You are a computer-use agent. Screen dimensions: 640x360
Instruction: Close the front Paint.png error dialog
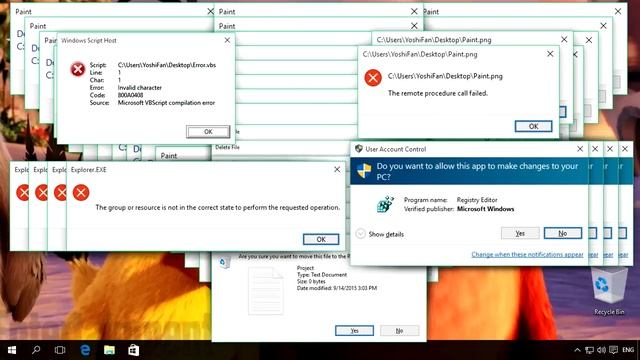point(550,54)
